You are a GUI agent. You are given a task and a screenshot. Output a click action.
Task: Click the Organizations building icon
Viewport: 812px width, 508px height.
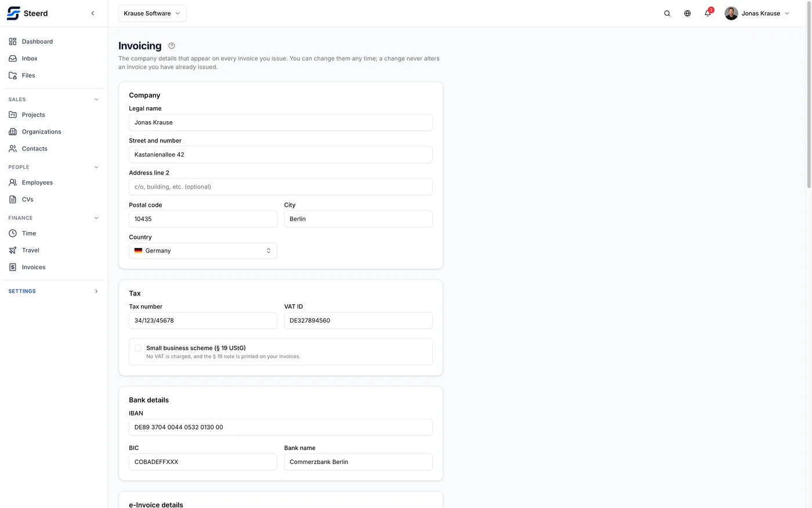pyautogui.click(x=13, y=132)
